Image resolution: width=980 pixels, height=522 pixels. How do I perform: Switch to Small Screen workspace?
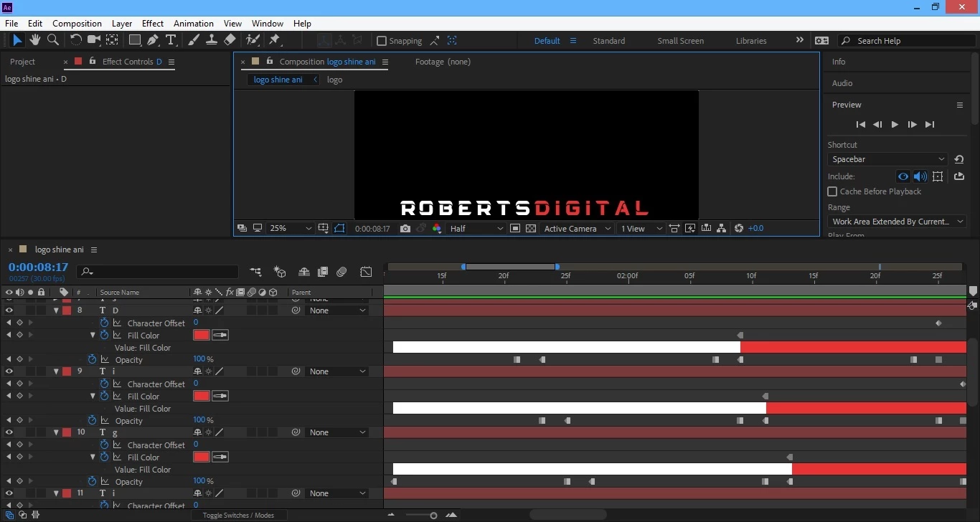click(680, 41)
